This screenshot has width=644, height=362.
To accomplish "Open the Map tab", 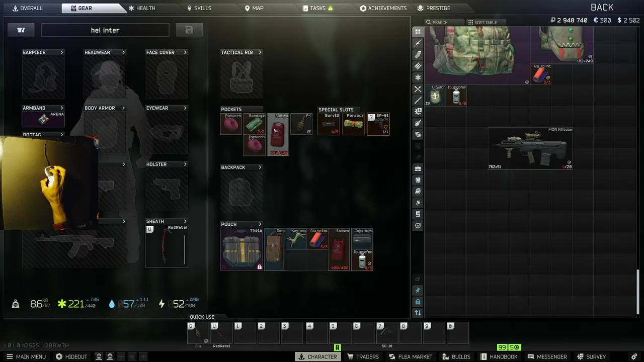I will tap(254, 8).
